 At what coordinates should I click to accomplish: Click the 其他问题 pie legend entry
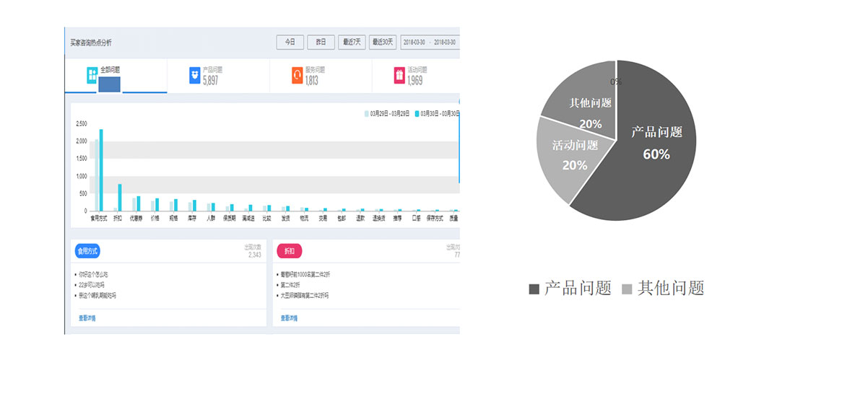click(663, 289)
